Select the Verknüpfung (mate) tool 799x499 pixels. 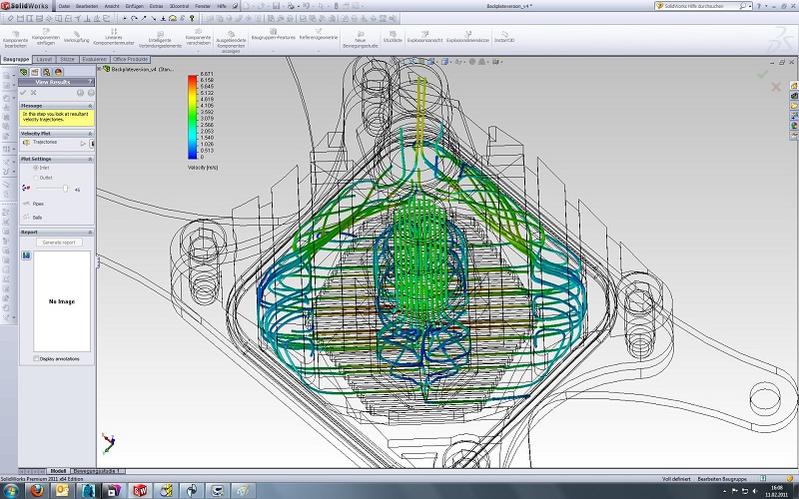click(x=76, y=37)
